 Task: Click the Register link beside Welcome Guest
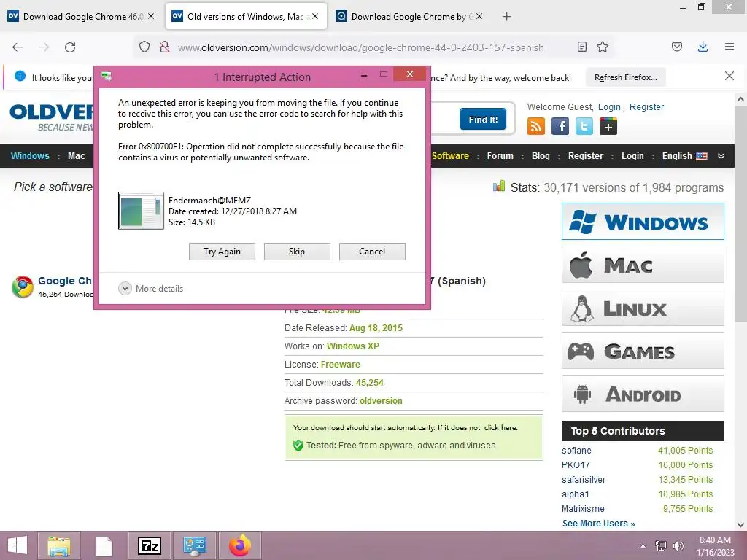[646, 107]
